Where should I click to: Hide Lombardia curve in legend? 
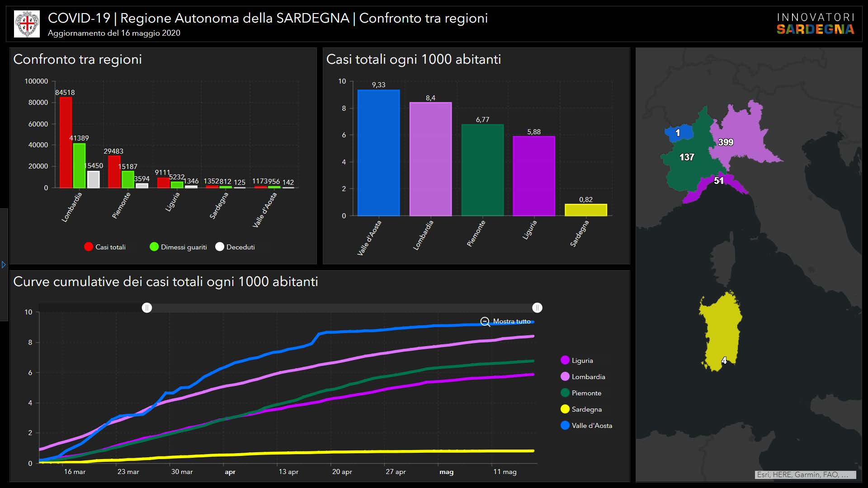tap(565, 376)
